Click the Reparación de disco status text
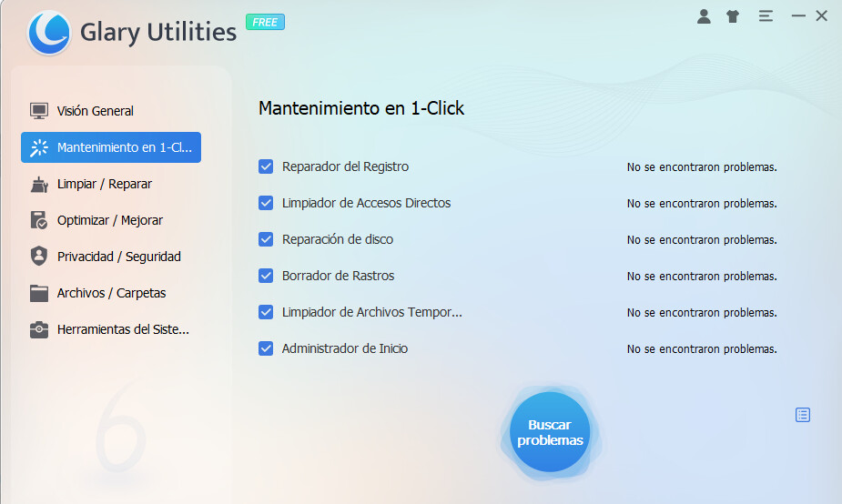The width and height of the screenshot is (842, 504). tap(701, 240)
